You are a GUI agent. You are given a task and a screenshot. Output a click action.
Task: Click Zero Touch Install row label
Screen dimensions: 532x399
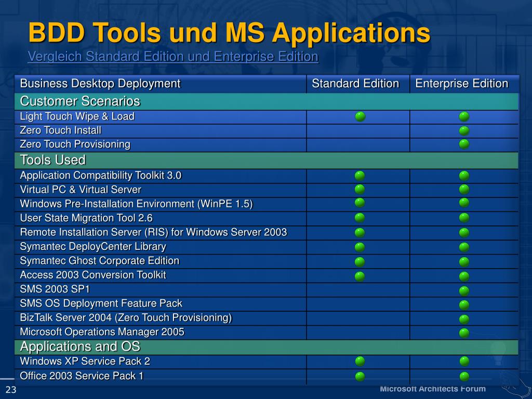coord(61,130)
